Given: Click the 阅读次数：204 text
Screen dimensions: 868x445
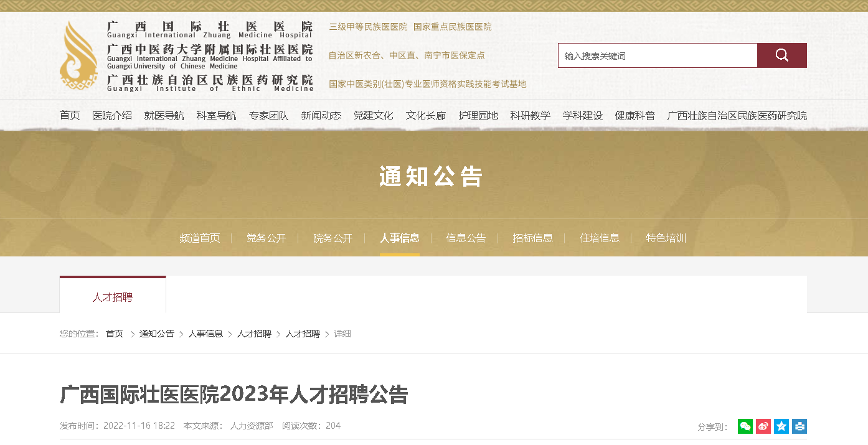Looking at the screenshot, I should coord(311,426).
